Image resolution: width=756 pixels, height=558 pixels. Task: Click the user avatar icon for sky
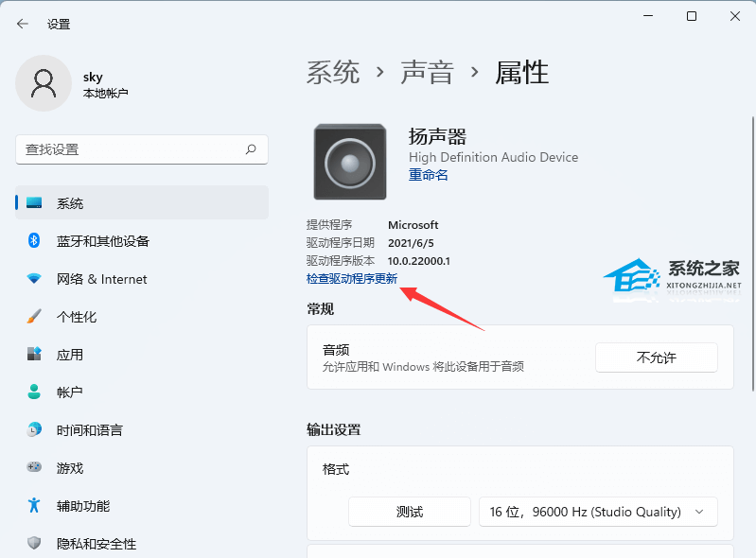point(44,83)
